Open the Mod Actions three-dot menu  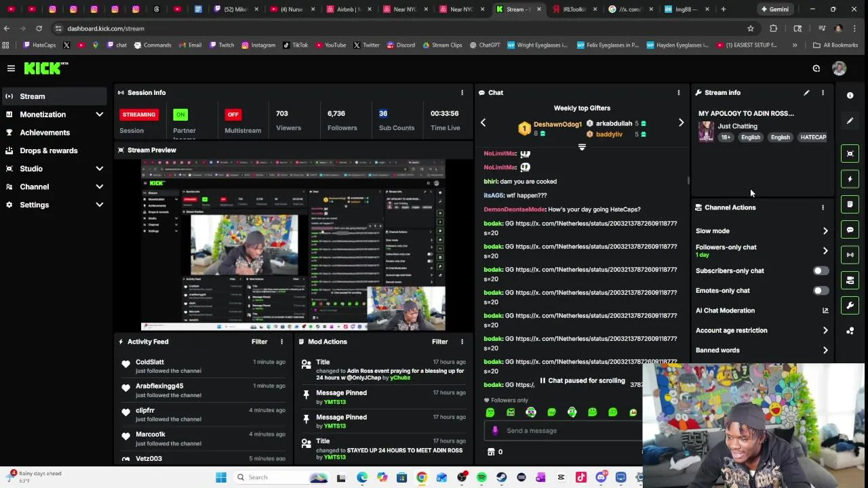[462, 342]
